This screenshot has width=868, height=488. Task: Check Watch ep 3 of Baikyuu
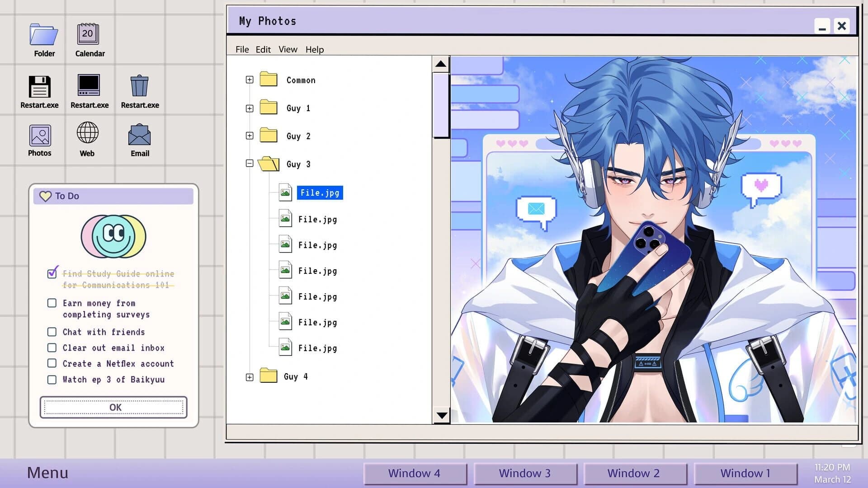[52, 380]
